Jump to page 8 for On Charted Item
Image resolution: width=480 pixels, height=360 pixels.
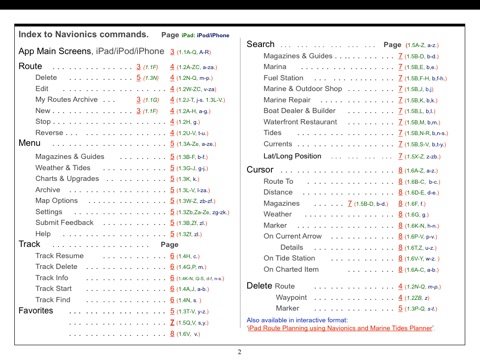point(400,269)
